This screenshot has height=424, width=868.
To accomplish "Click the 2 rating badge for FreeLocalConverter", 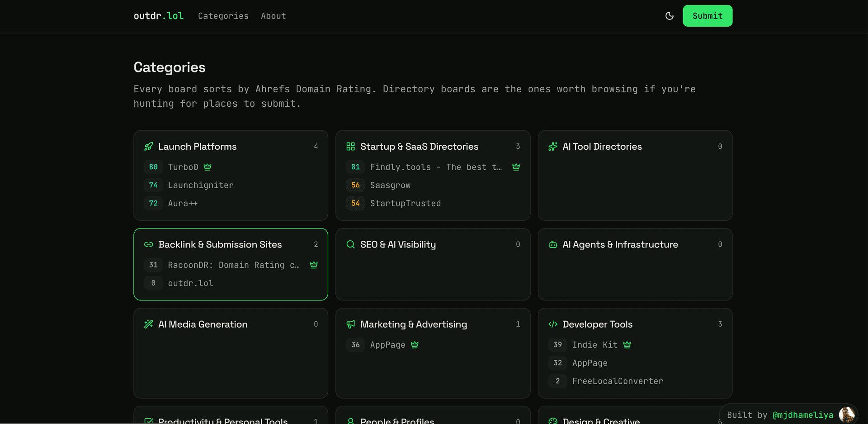I will coord(557,381).
